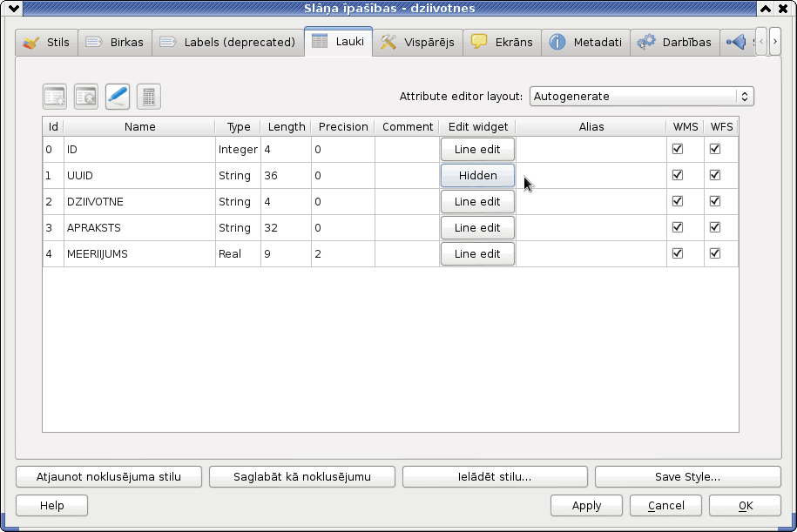Click the Precision column header
This screenshot has height=532, width=797.
tap(343, 127)
